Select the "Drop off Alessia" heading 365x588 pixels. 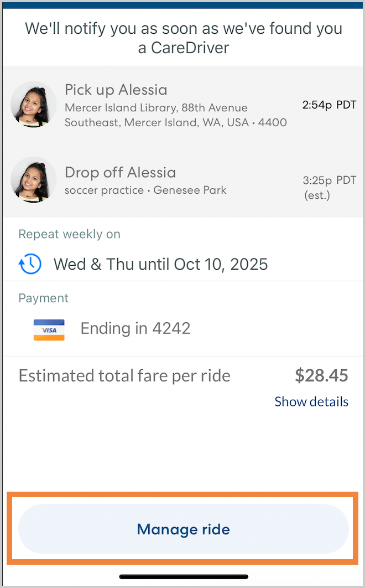coord(120,172)
